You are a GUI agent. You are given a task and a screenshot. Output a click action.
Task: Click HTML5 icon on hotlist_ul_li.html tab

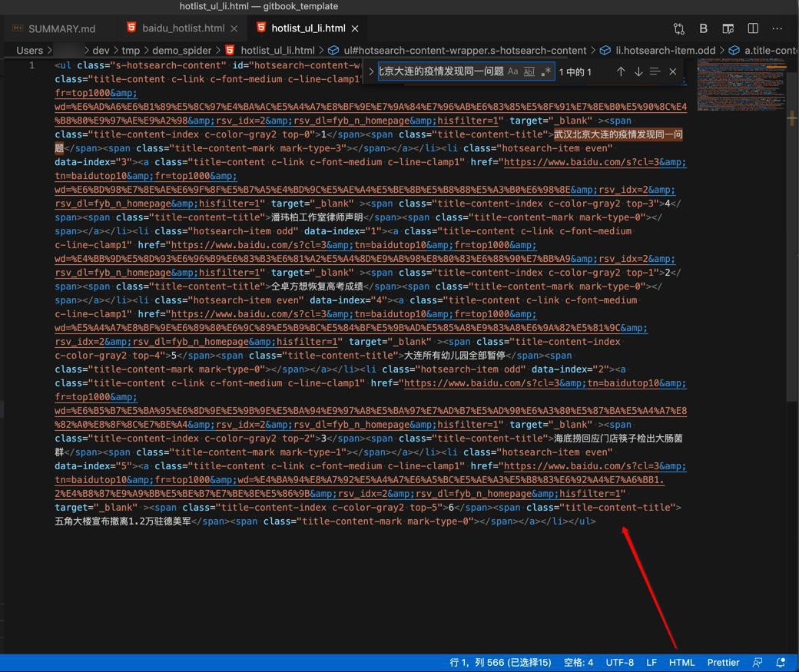coord(261,28)
